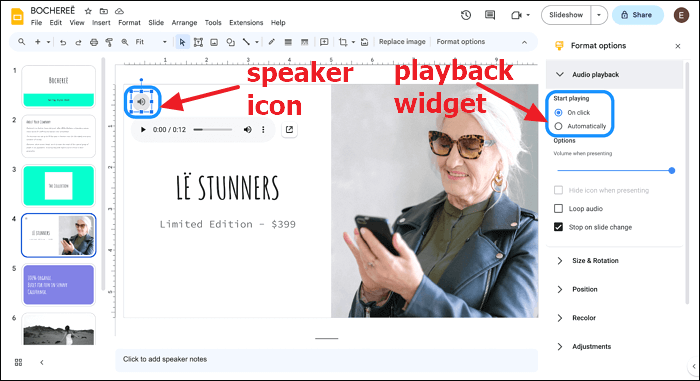700x381 pixels.
Task: Open the line type dropdown arrow
Action: click(x=257, y=42)
